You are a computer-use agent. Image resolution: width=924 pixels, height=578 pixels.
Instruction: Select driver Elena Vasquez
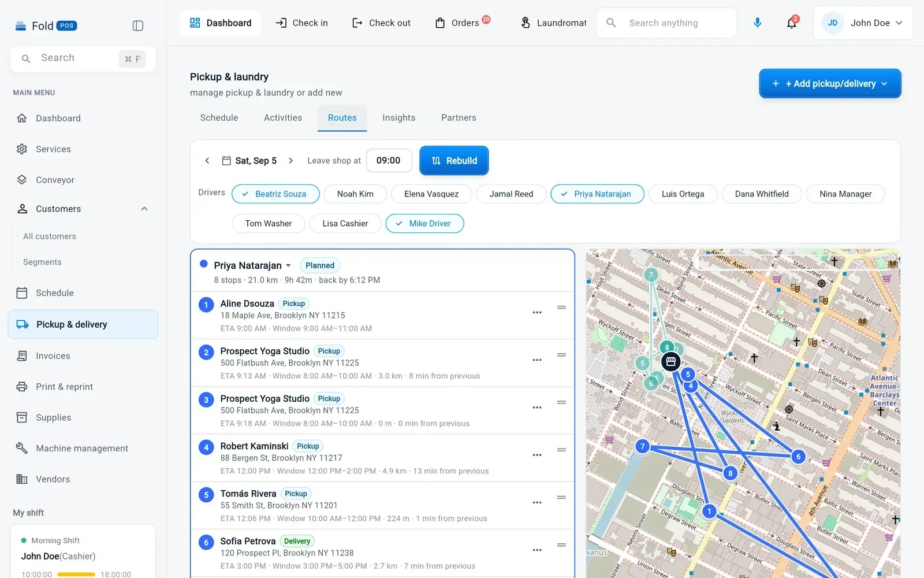(431, 194)
